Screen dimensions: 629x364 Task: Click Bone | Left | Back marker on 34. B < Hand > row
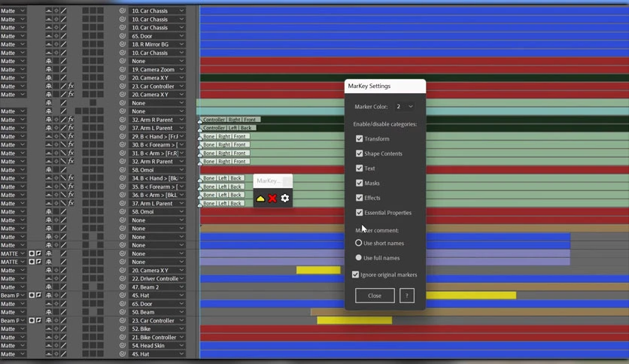222,178
